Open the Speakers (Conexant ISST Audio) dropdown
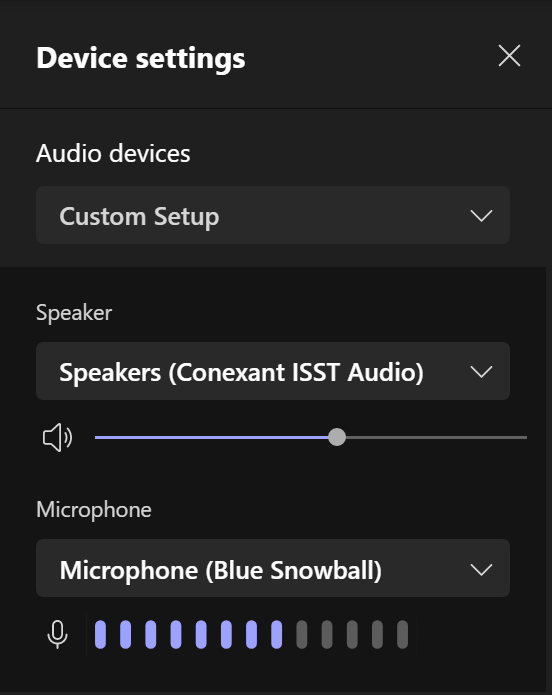This screenshot has width=552, height=695. (273, 371)
